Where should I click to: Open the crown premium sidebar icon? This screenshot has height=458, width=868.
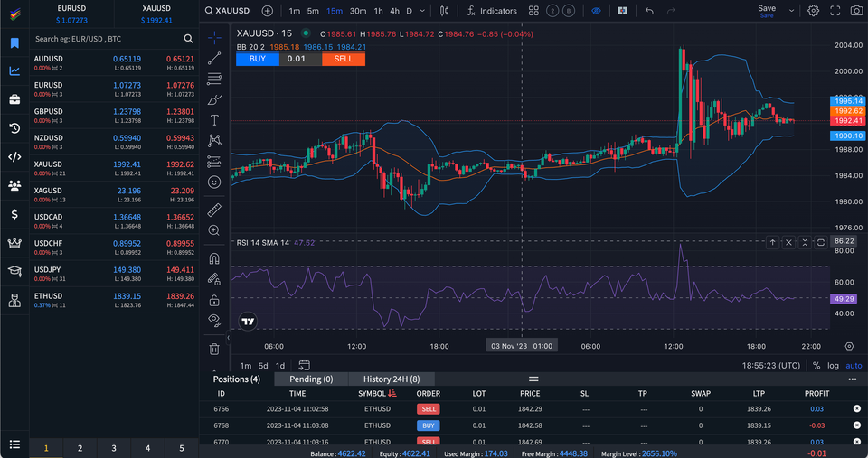point(15,243)
